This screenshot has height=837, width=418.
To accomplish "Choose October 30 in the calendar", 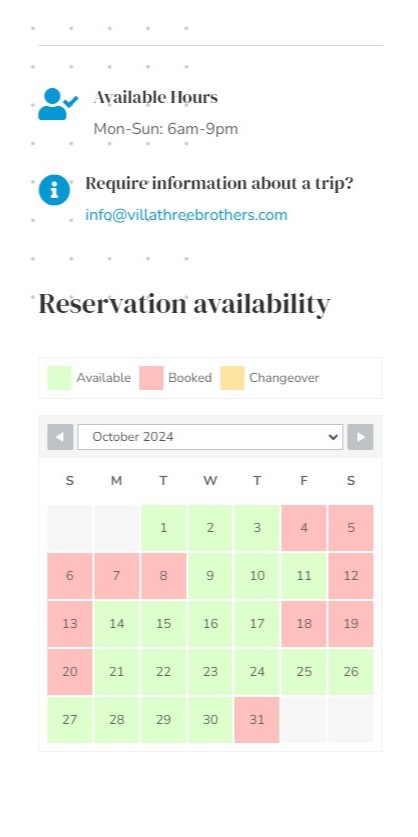I will pyautogui.click(x=210, y=720).
